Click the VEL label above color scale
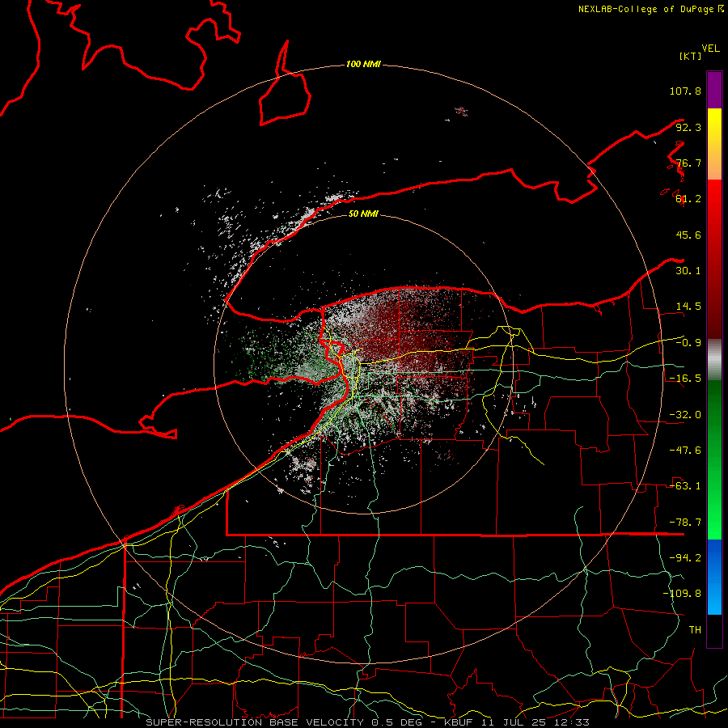 coord(711,48)
